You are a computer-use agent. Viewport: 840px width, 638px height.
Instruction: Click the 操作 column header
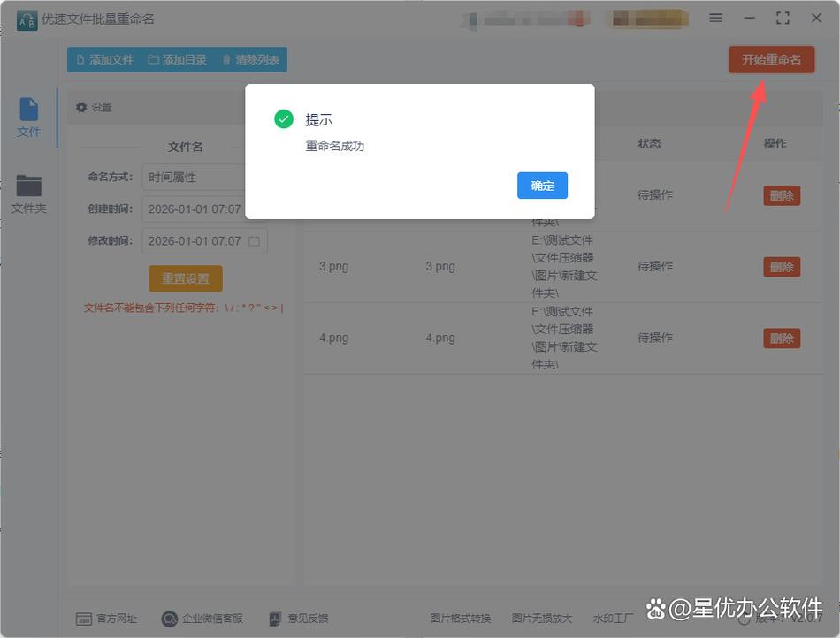(x=775, y=143)
